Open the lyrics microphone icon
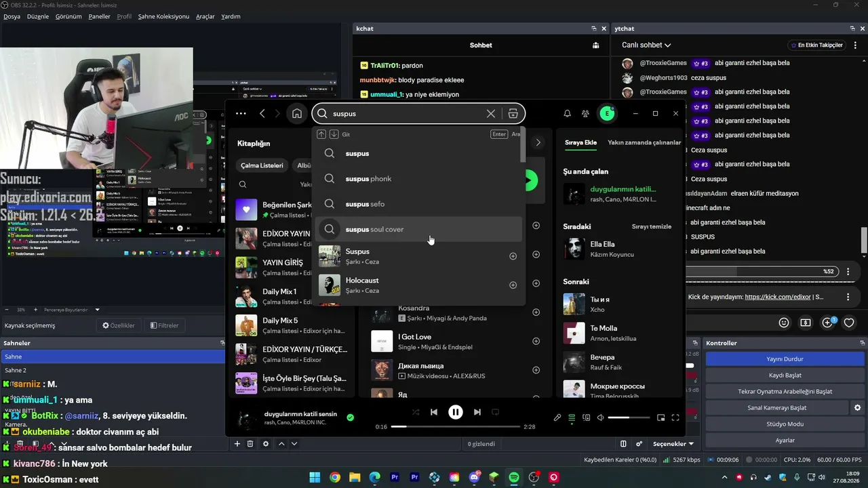Viewport: 868px width, 488px height. click(557, 418)
